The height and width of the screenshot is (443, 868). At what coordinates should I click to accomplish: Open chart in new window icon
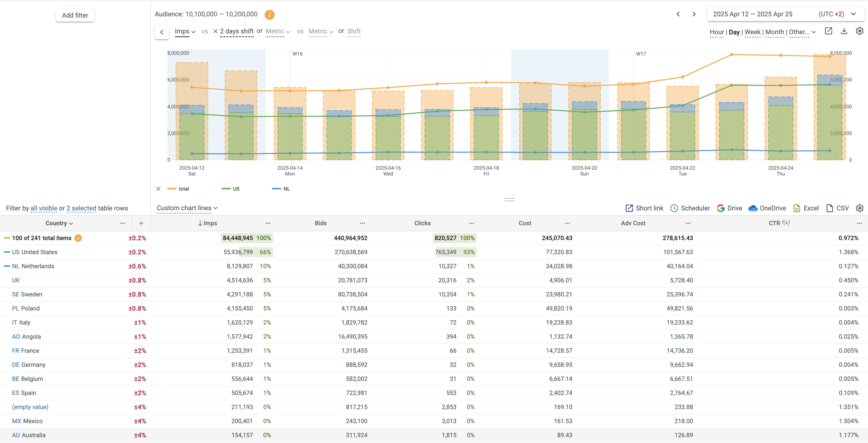pyautogui.click(x=828, y=31)
